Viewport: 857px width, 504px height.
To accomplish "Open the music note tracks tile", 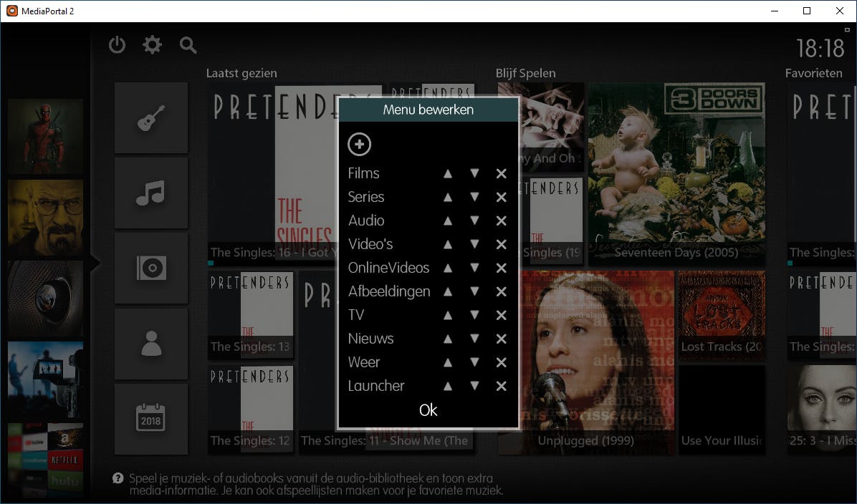I will tap(151, 193).
